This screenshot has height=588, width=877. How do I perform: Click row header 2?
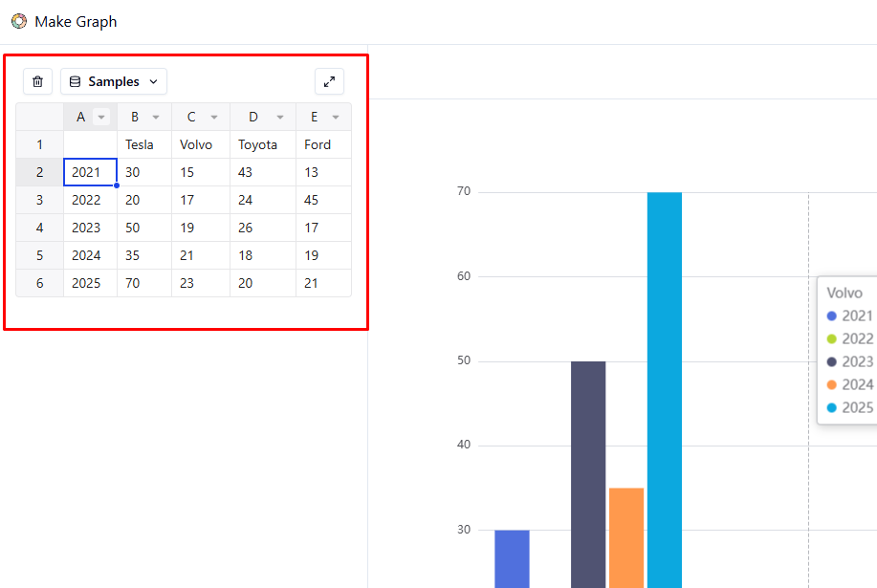tap(40, 172)
